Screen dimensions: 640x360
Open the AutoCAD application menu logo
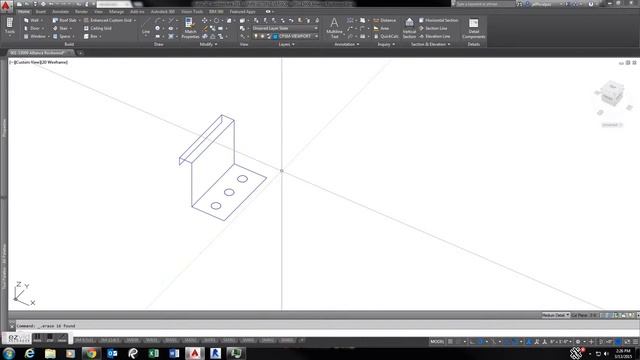5,6
